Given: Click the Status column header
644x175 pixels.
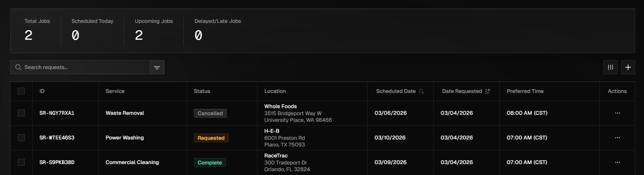Looking at the screenshot, I should [x=202, y=91].
